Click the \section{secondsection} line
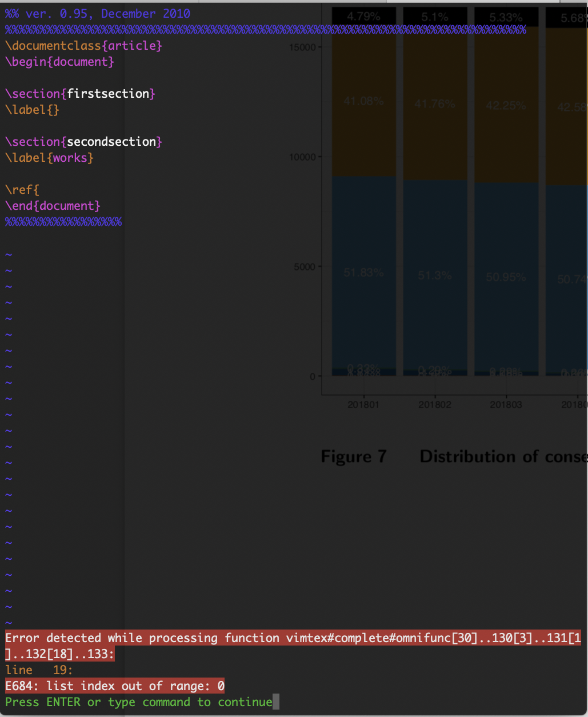 click(x=84, y=142)
